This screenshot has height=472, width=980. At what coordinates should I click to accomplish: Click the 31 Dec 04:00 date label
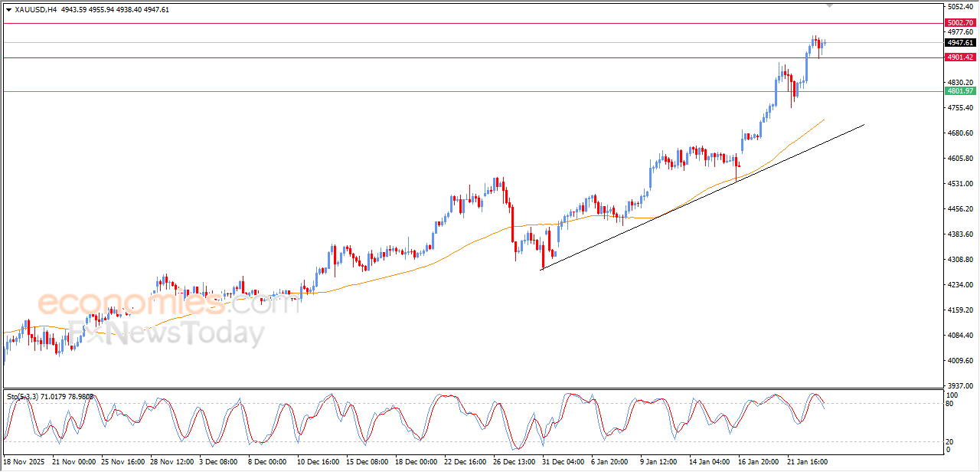coord(563,462)
